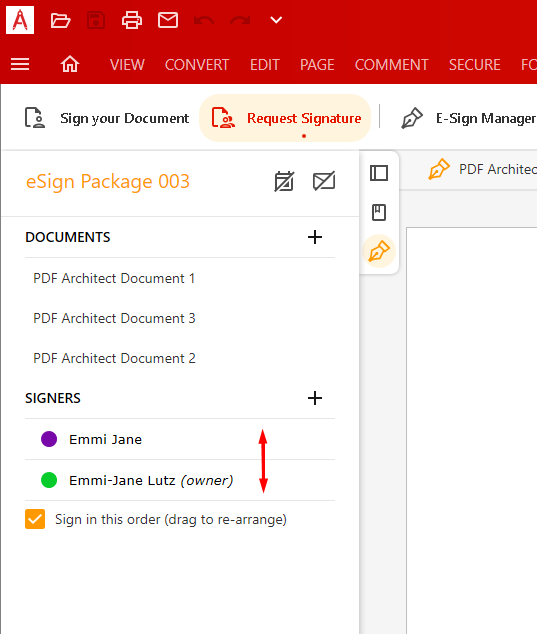Image resolution: width=537 pixels, height=634 pixels.
Task: Switch to the SECURE ribbon tab
Action: 475,65
